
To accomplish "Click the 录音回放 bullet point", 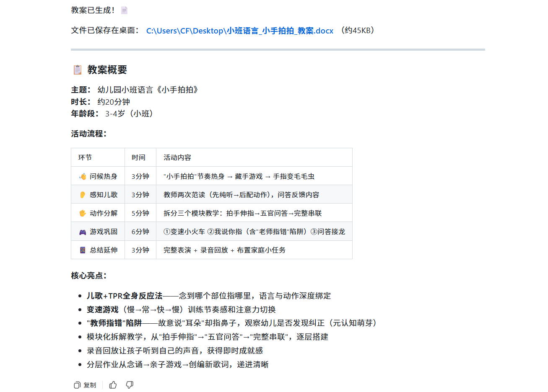I will pos(175,351).
